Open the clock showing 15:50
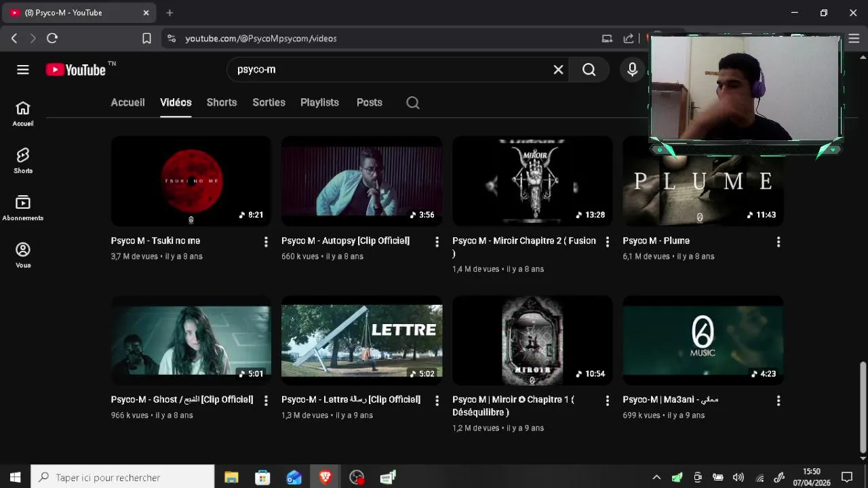The height and width of the screenshot is (488, 868). [812, 477]
